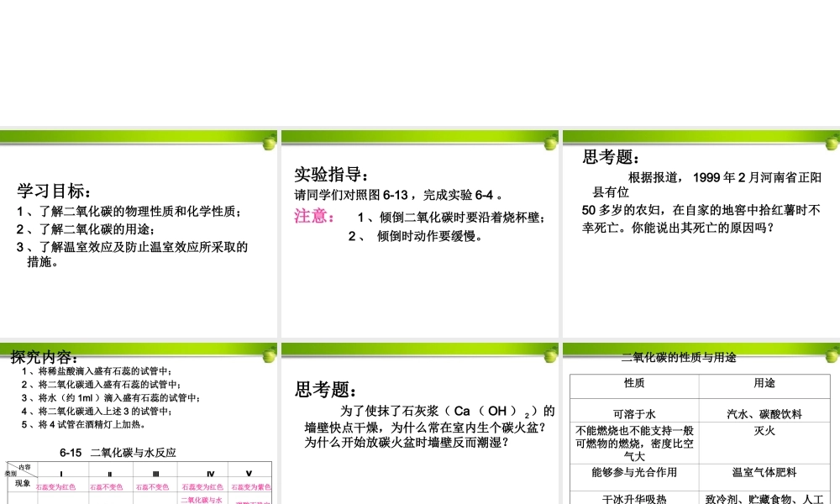Click objective line 1、了解二氧化碳的物理性质和化学性质

(x=129, y=212)
